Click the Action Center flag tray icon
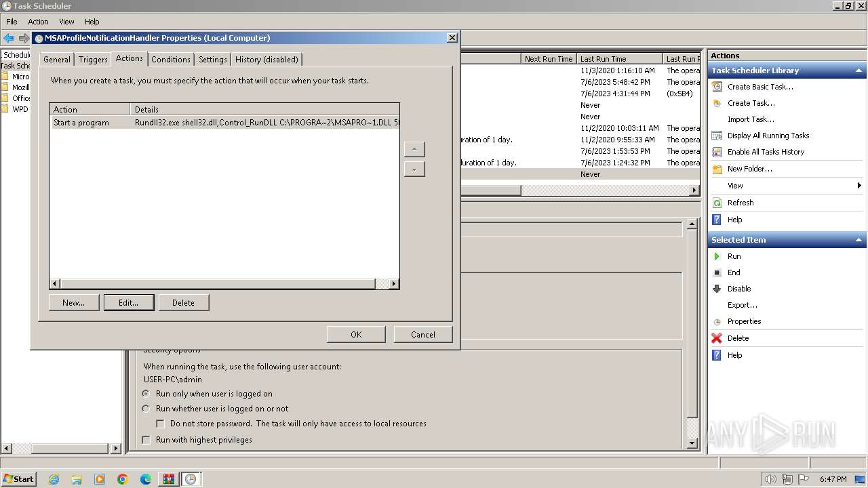 pos(804,479)
